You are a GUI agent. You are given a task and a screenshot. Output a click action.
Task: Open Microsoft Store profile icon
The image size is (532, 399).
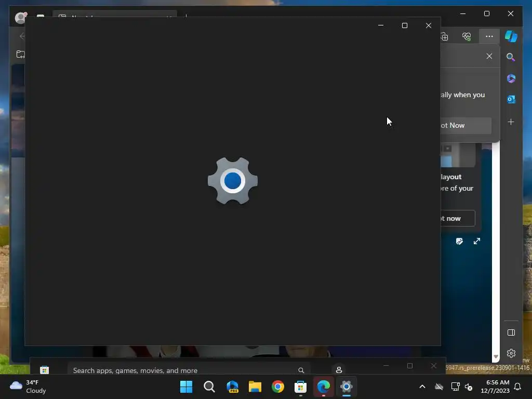point(339,370)
